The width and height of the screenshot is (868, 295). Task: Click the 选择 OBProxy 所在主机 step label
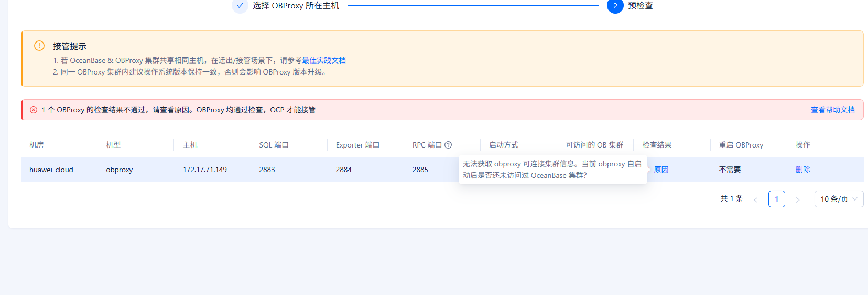[296, 6]
